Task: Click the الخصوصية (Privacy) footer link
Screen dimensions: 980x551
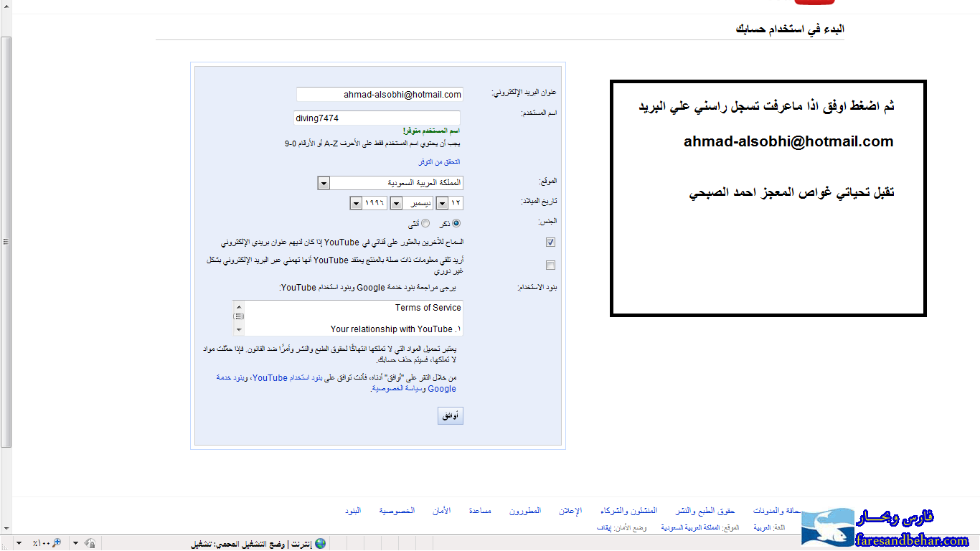Action: [397, 511]
